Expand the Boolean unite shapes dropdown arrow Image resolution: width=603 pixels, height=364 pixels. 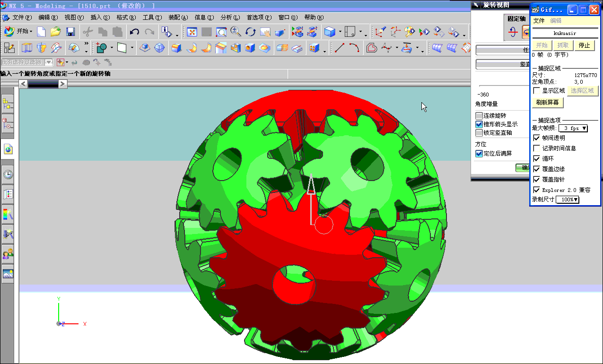tap(112, 48)
